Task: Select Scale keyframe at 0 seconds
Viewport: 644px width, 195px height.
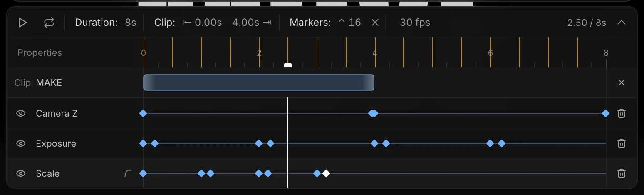Action: (143, 173)
